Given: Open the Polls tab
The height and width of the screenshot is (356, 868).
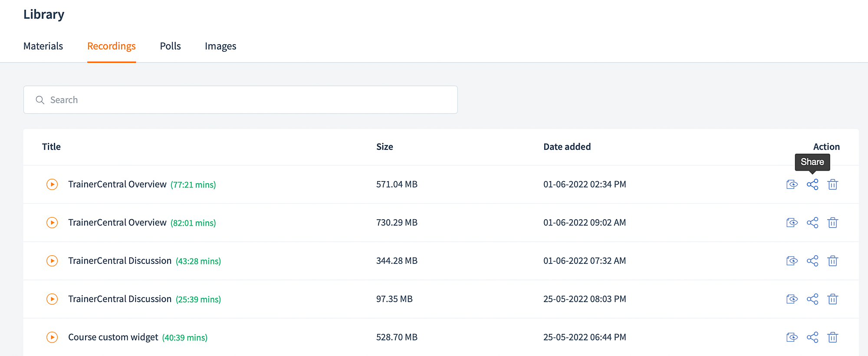Looking at the screenshot, I should click(x=170, y=46).
